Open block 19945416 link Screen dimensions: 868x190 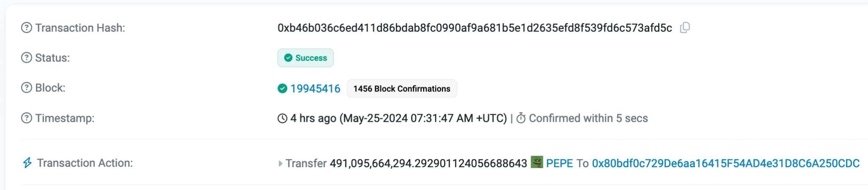click(315, 88)
